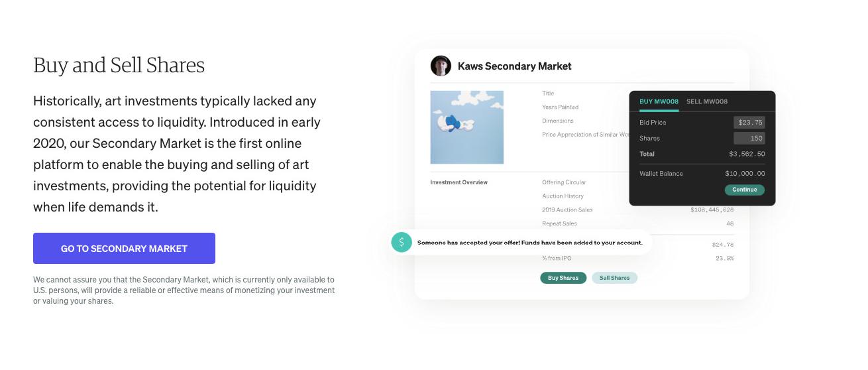Image resolution: width=868 pixels, height=370 pixels.
Task: Click the Kaws artist avatar photo
Action: point(441,66)
